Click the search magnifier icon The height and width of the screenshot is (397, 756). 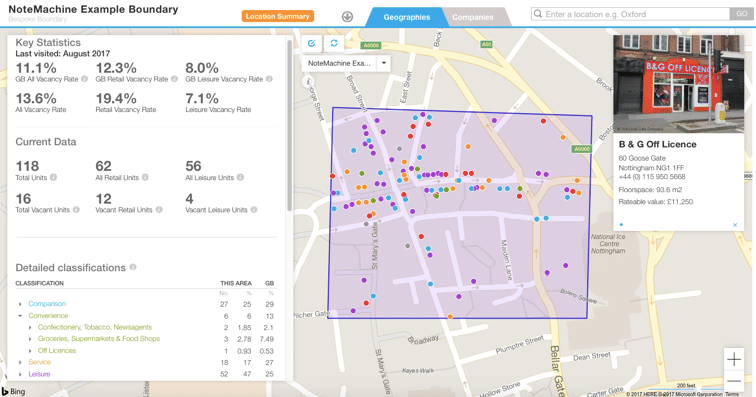click(x=538, y=14)
